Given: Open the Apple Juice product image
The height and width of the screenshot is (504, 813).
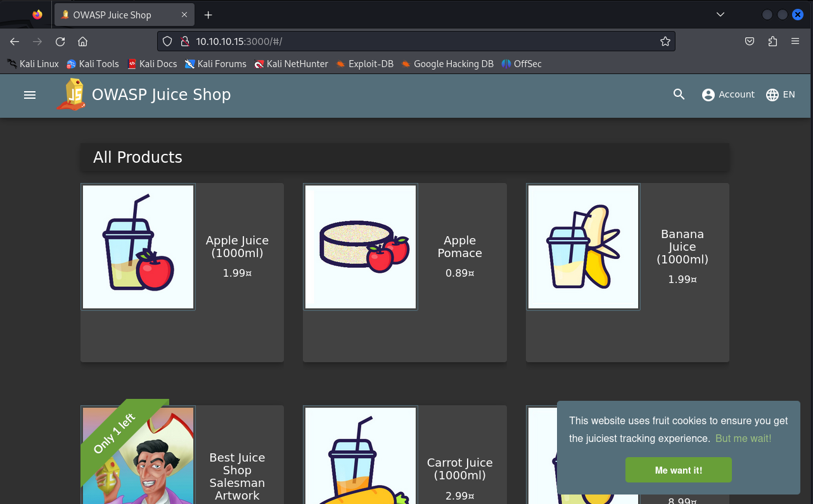Looking at the screenshot, I should pos(138,247).
